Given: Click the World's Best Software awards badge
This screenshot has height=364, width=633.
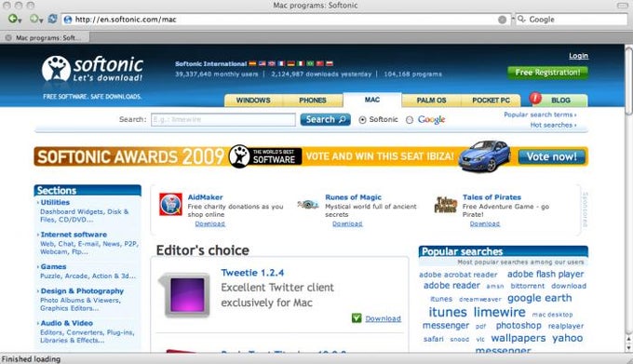Looking at the screenshot, I should click(x=265, y=156).
